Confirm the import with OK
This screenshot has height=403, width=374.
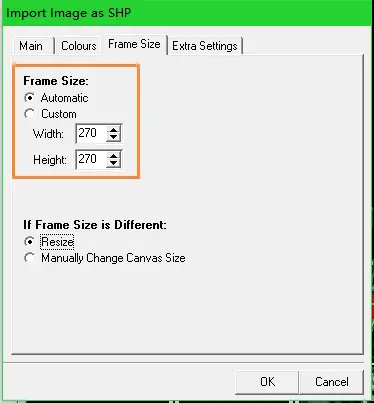[267, 382]
